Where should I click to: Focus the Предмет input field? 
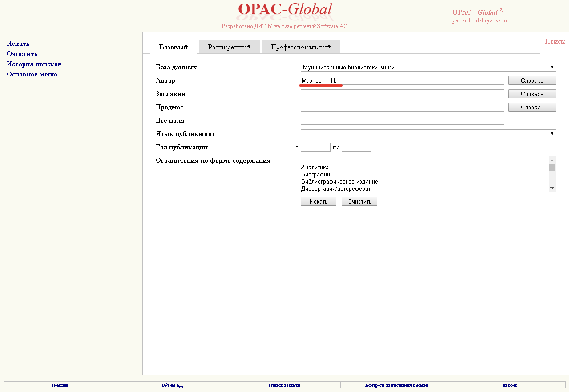pos(402,107)
